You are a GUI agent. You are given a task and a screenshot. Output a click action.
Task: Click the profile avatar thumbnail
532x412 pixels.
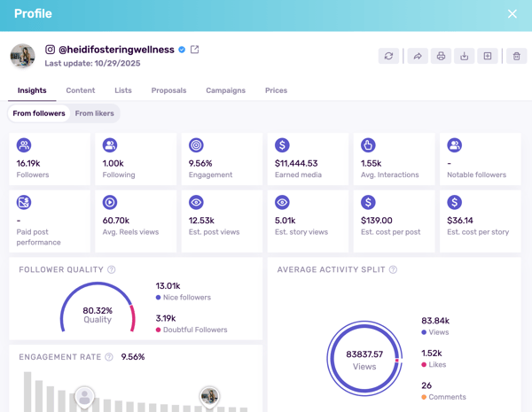point(23,56)
